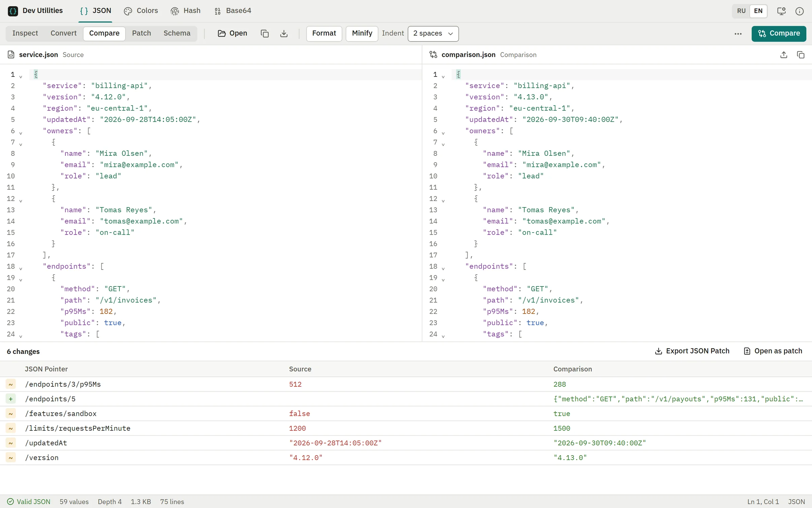Click Export JSON Patch
The width and height of the screenshot is (812, 508).
click(x=692, y=351)
